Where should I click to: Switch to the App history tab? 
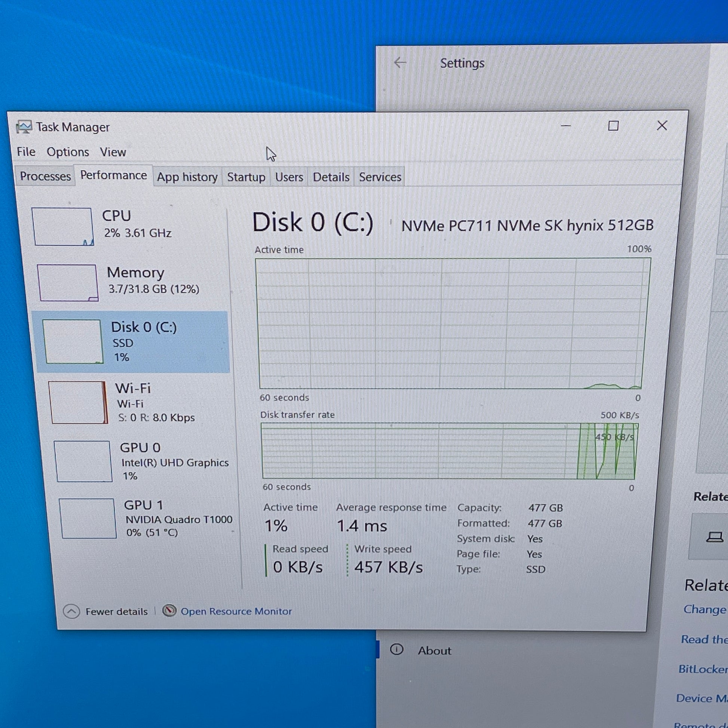coord(187,177)
